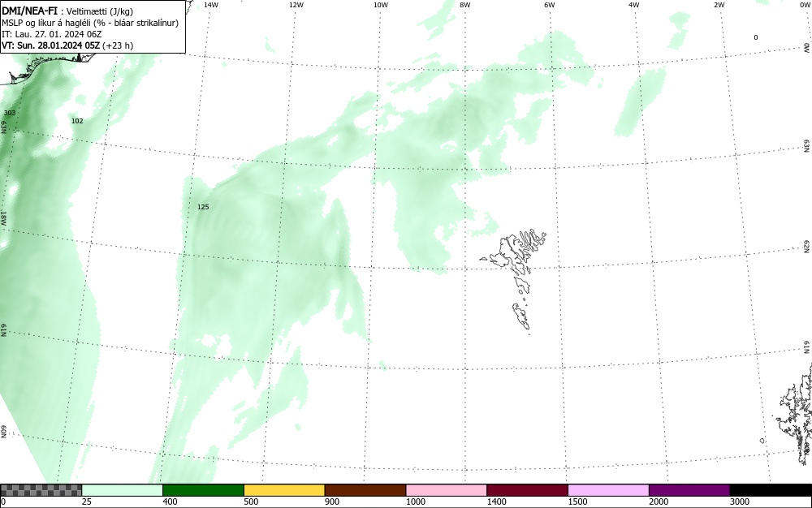Click the map value label 303

[9, 113]
